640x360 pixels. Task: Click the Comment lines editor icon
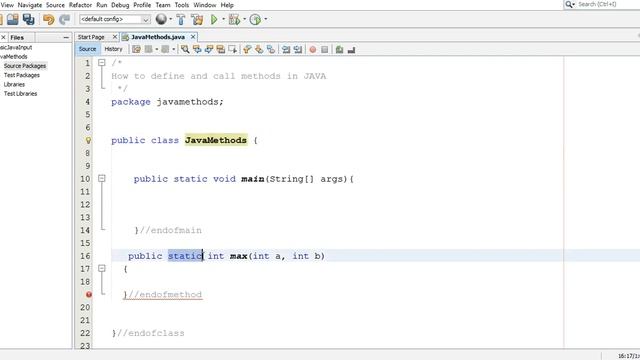pos(339,49)
